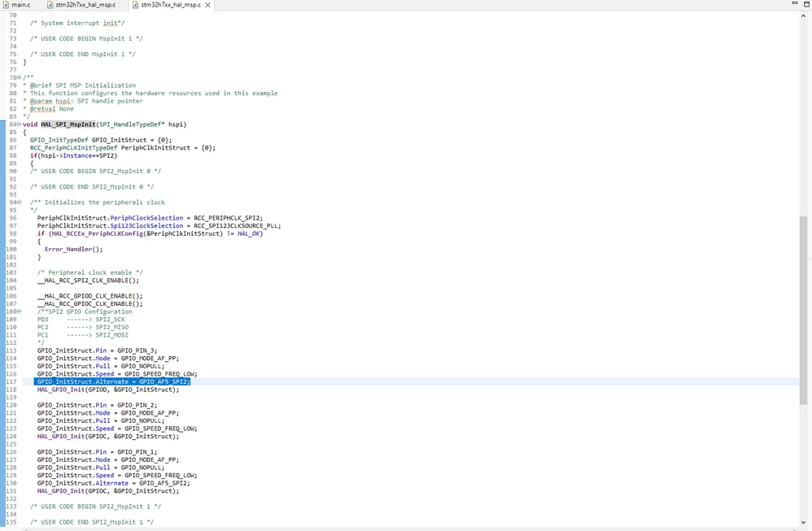Click the file icon on inactive stm32h7xx_hal_msp.c tab

click(50, 5)
